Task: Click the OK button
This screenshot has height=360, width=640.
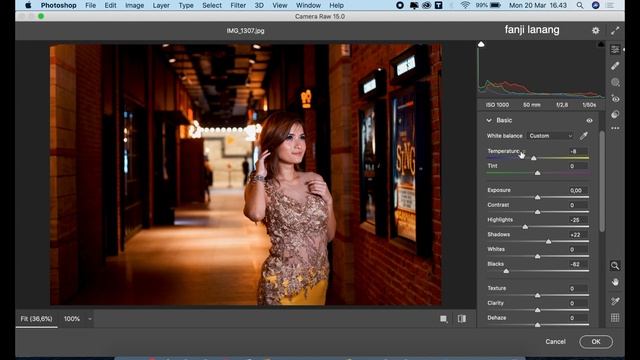Action: pos(596,342)
